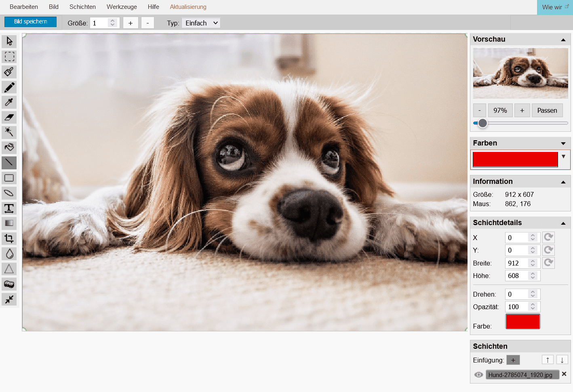Select the blur water drop tool

tap(9, 254)
